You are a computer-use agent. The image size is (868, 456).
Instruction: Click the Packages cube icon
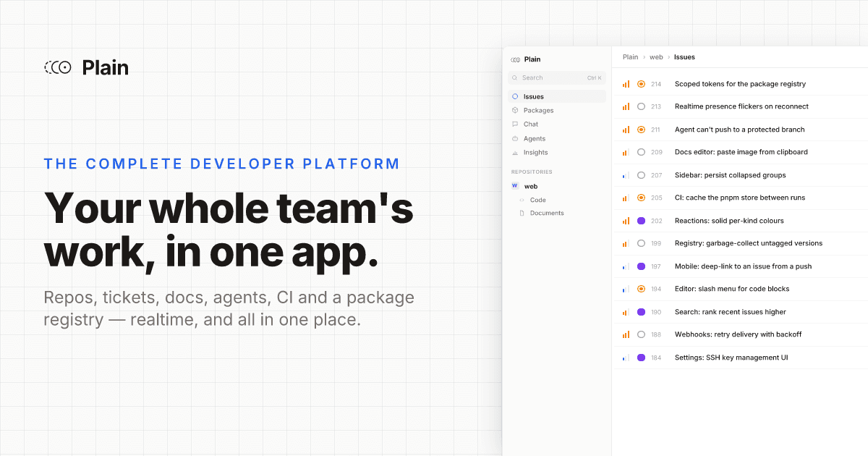515,110
